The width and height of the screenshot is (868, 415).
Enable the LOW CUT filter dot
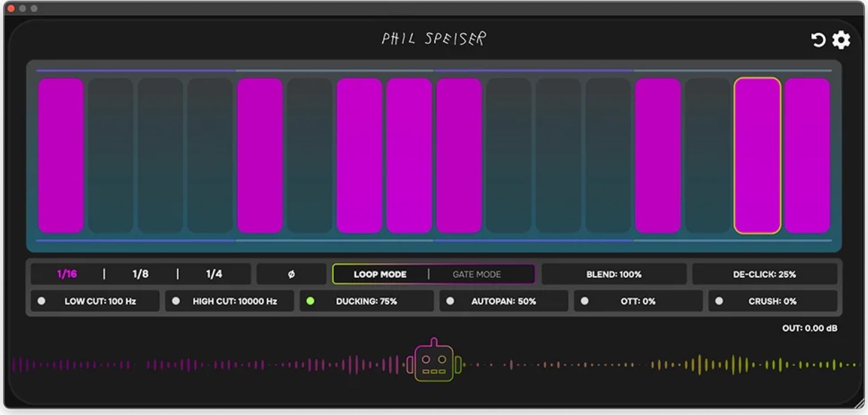point(41,301)
